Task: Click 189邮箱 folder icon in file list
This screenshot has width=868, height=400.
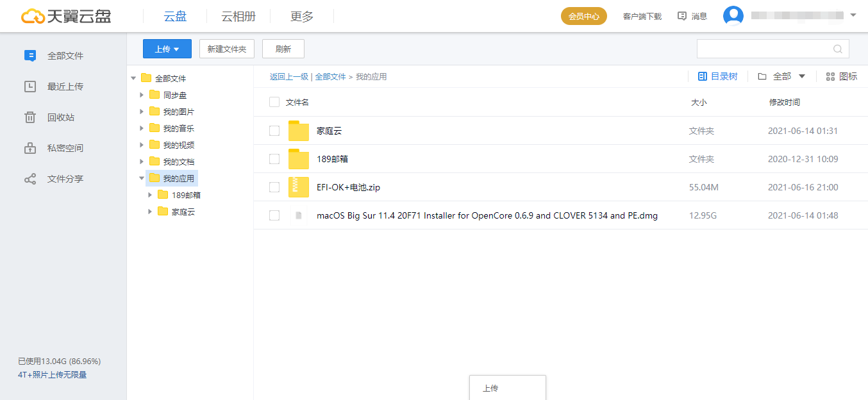Action: pyautogui.click(x=299, y=159)
